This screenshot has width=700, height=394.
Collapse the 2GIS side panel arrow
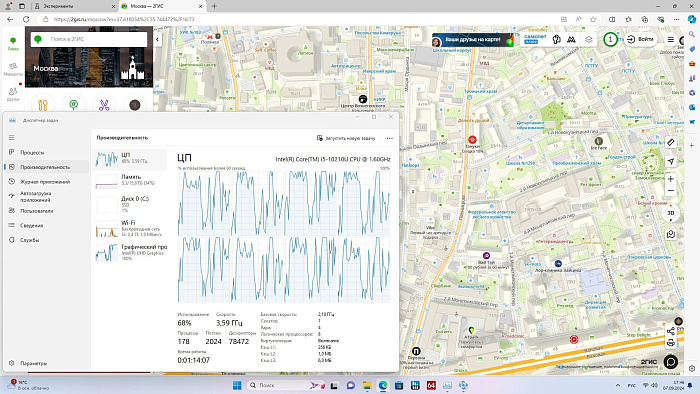click(157, 39)
